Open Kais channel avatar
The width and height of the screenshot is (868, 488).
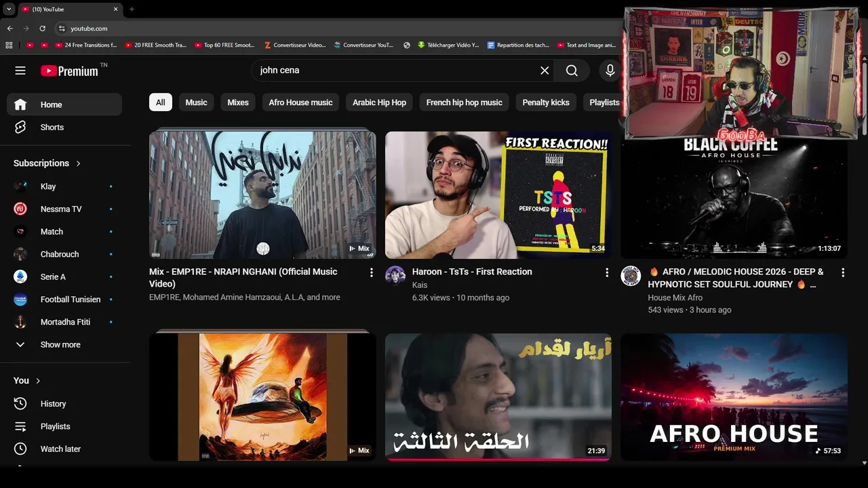point(395,276)
